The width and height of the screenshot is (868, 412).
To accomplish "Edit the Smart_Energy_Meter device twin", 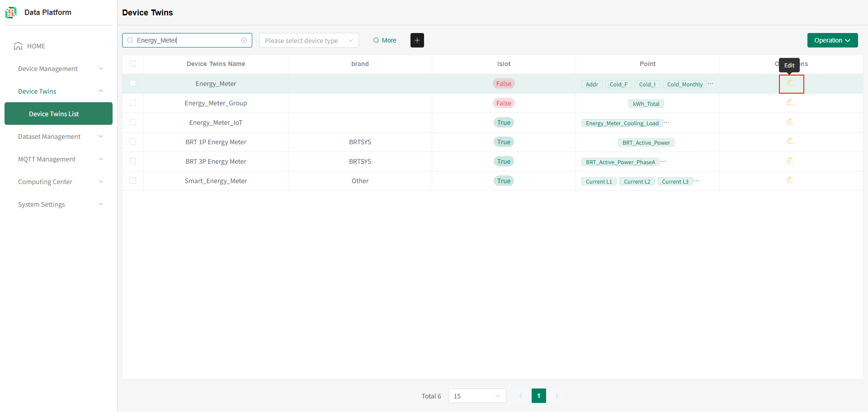I will 789,180.
